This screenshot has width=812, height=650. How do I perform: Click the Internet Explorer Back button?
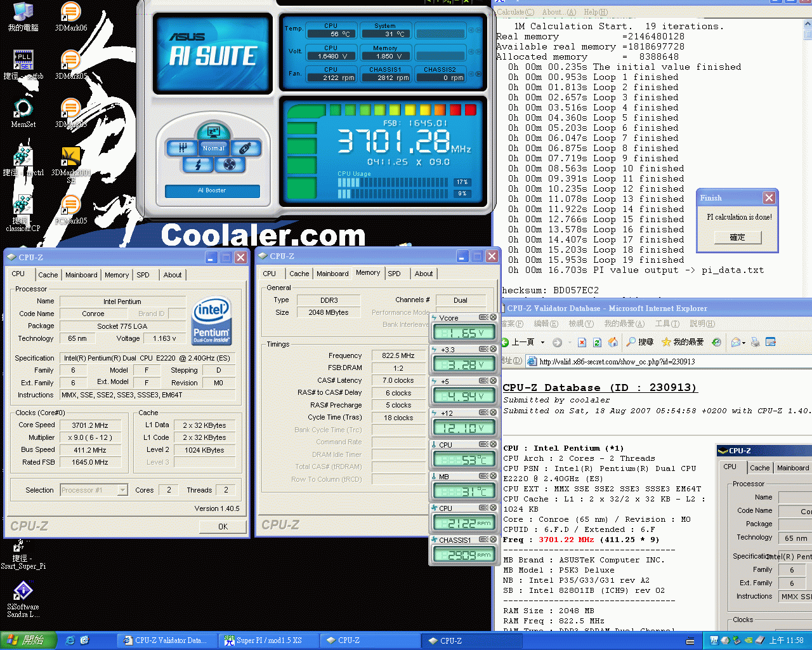pos(518,342)
